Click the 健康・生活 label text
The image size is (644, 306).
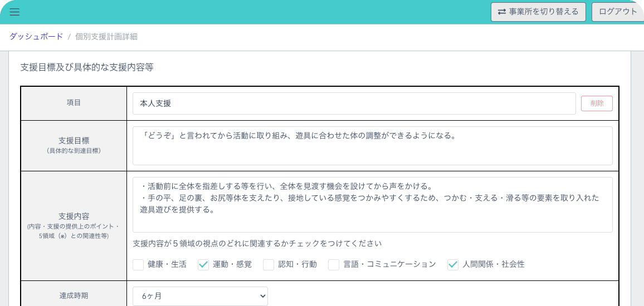point(167,265)
